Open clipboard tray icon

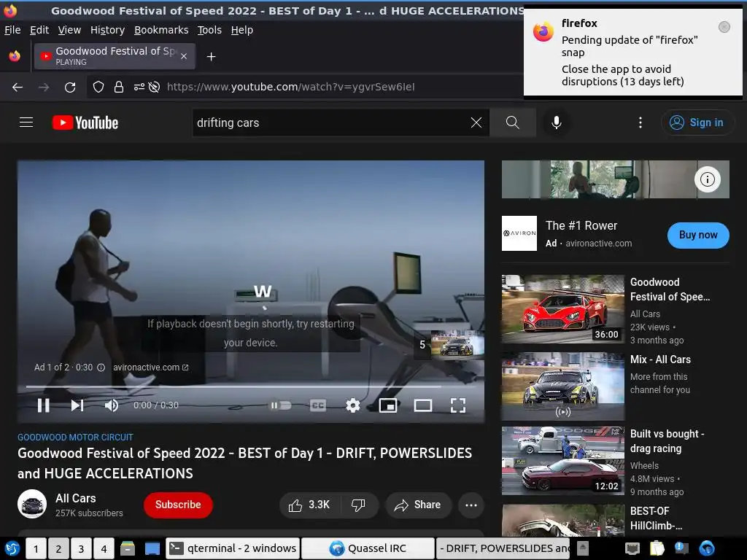click(657, 548)
